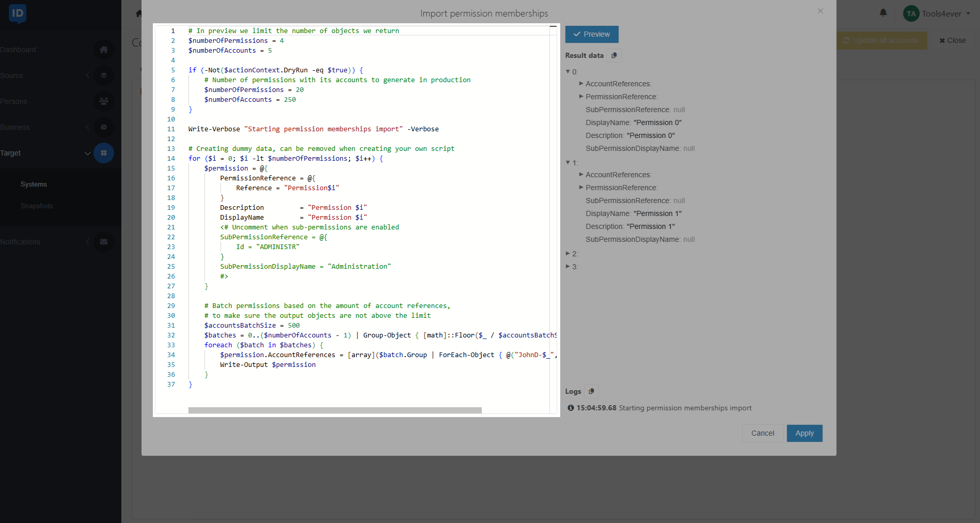980x523 pixels.
Task: Click the DisplayName "Permission 0" value
Action: [x=657, y=122]
